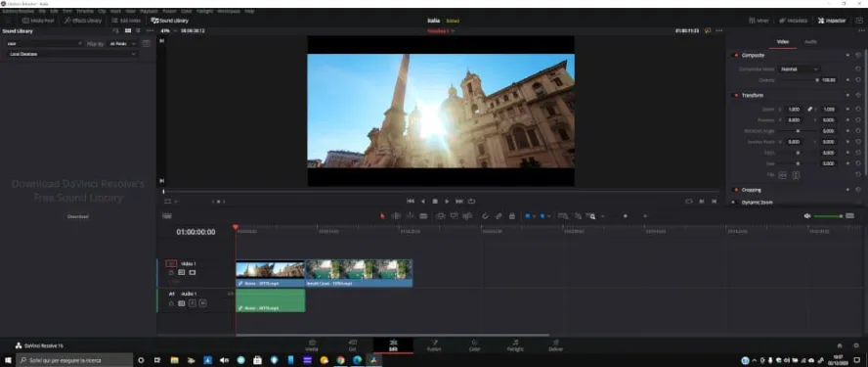Click the Play Reverse button
The height and width of the screenshot is (367, 868).
(x=423, y=202)
